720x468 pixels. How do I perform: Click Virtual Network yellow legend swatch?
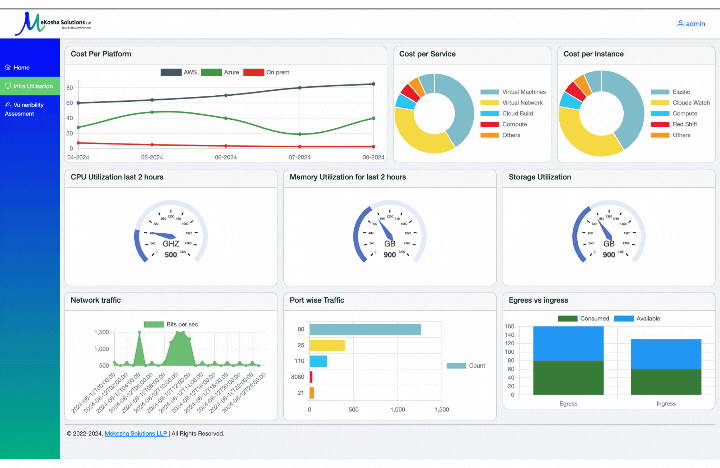(x=490, y=102)
